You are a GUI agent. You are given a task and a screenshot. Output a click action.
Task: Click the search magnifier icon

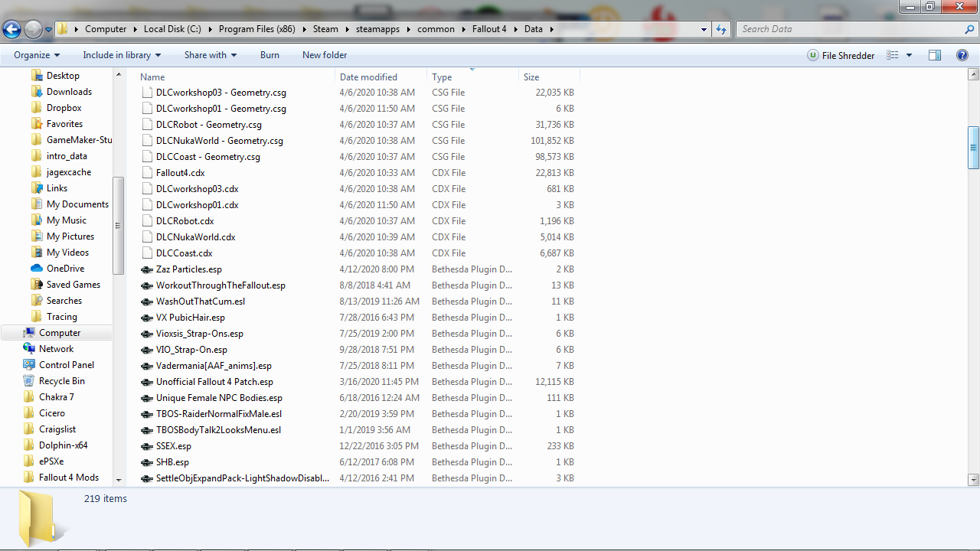969,29
